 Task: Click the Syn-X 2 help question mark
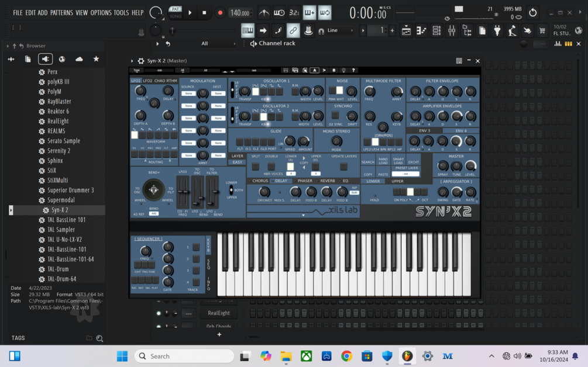(353, 70)
